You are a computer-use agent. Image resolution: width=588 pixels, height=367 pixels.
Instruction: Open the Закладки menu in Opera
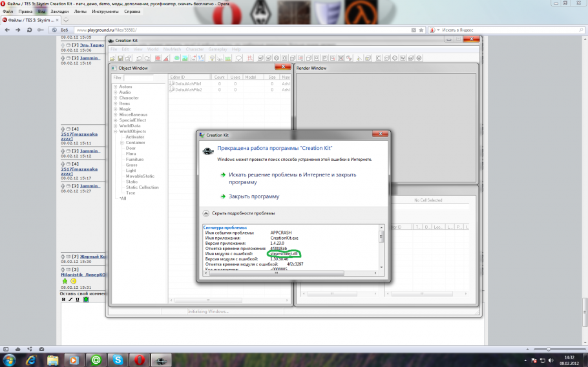(x=59, y=12)
